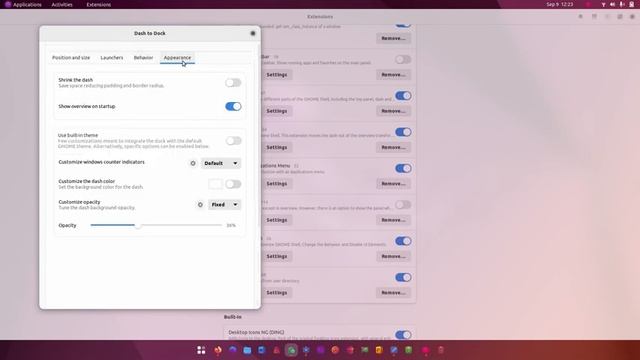Image resolution: width=640 pixels, height=360 pixels.
Task: Open the Fixed opacity mode dropdown
Action: [x=224, y=204]
